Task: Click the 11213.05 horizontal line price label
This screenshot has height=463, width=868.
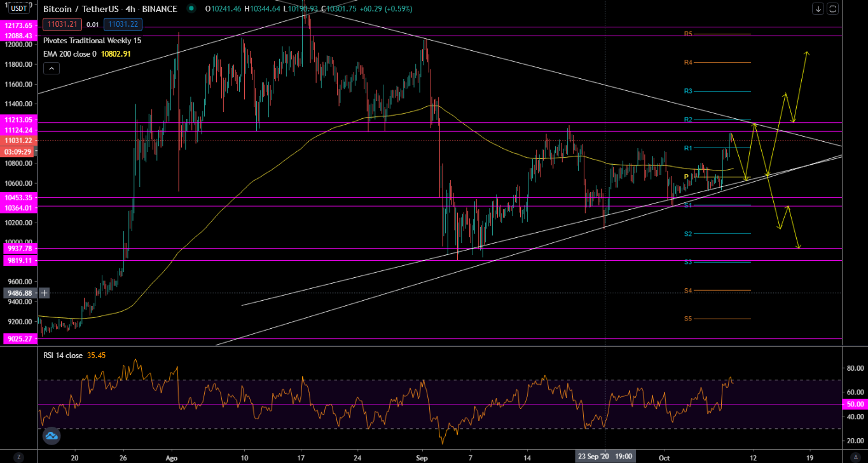Action: click(18, 119)
